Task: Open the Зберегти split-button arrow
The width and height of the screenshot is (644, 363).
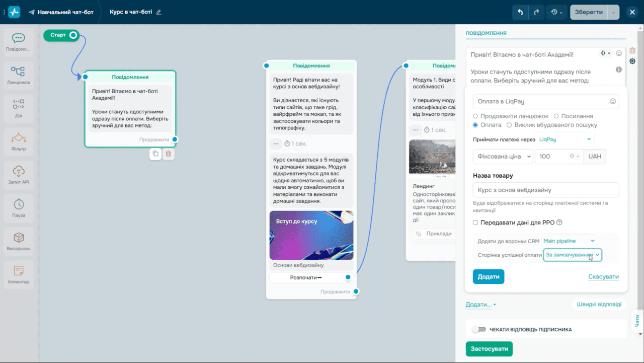Action: 613,12
